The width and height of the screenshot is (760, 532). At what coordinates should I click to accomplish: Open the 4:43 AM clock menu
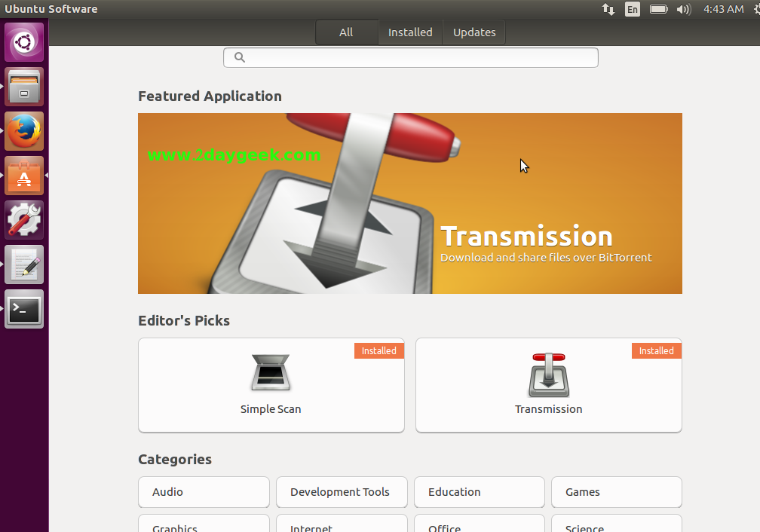point(723,9)
